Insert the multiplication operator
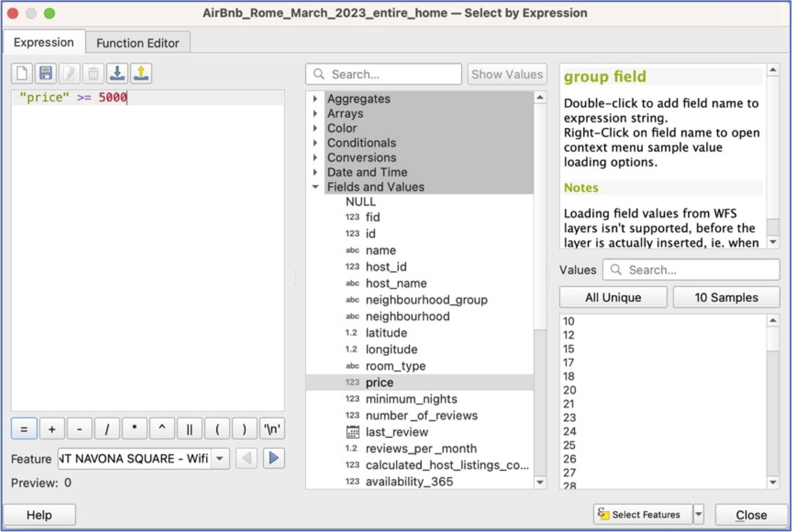Viewport: 793px width, 532px height. (x=134, y=429)
